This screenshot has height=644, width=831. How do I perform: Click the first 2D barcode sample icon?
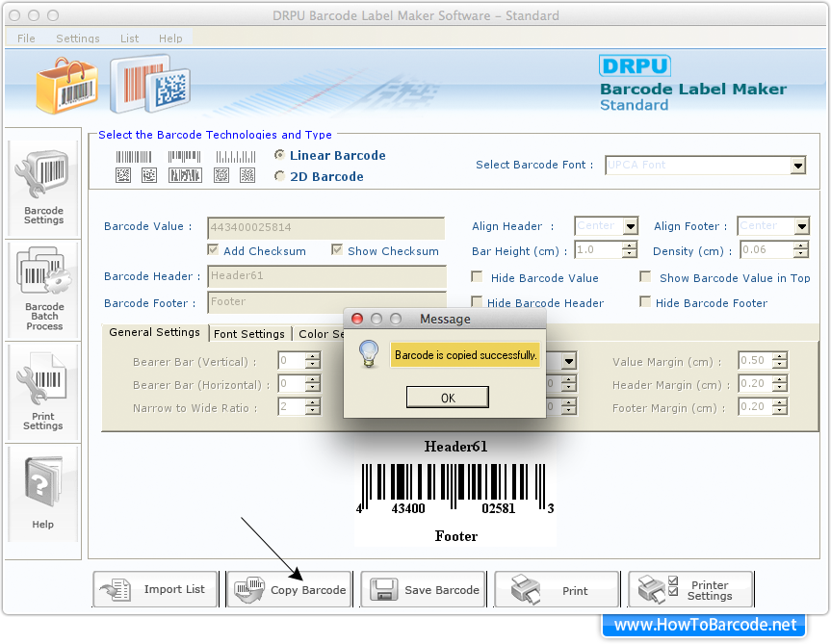(123, 175)
